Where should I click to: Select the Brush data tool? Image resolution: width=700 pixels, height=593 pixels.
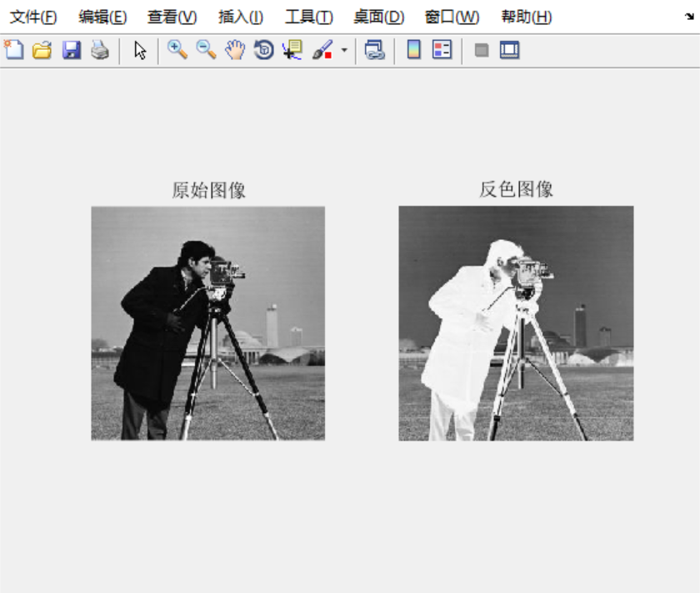[x=322, y=49]
